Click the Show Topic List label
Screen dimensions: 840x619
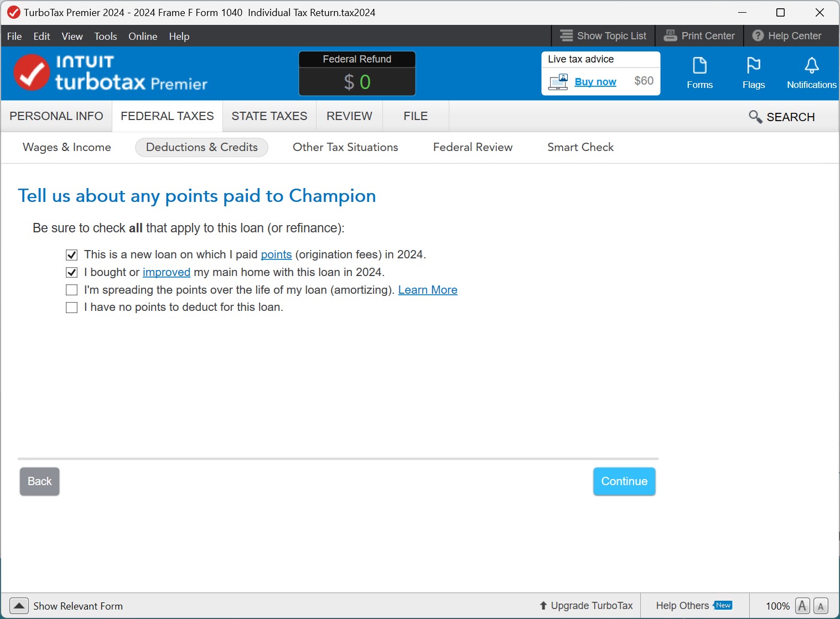(611, 36)
